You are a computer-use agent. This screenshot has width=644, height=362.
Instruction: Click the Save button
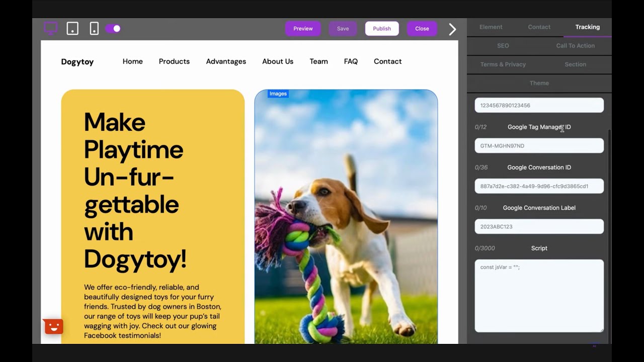pos(343,29)
